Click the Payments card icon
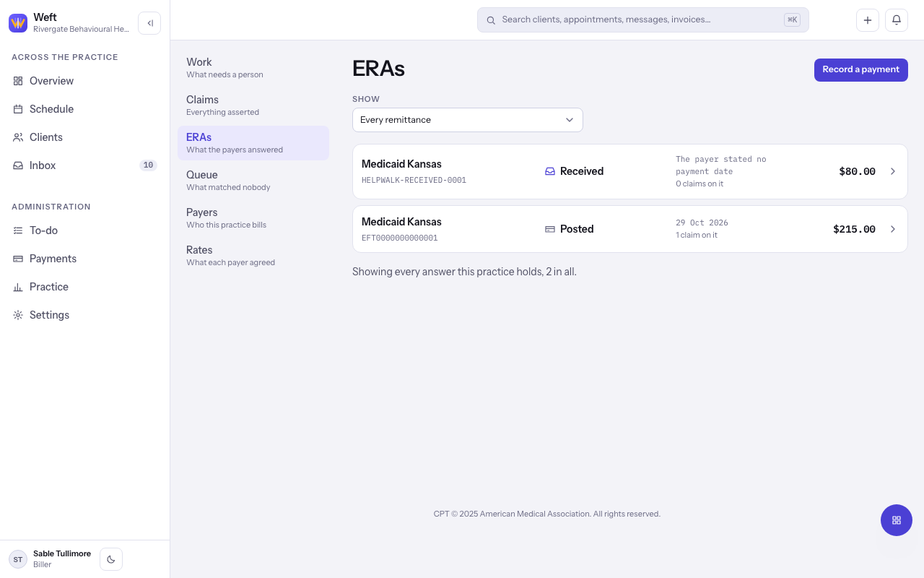This screenshot has height=578, width=924. point(18,259)
